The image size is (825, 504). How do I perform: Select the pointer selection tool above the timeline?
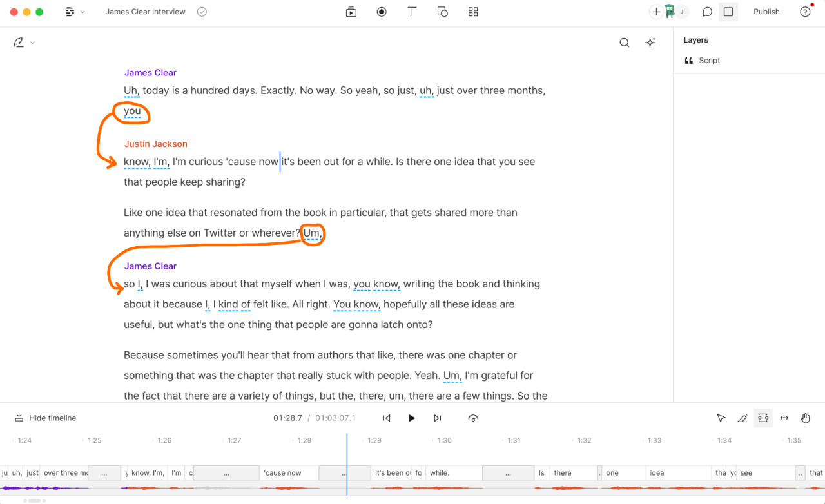[x=721, y=418]
